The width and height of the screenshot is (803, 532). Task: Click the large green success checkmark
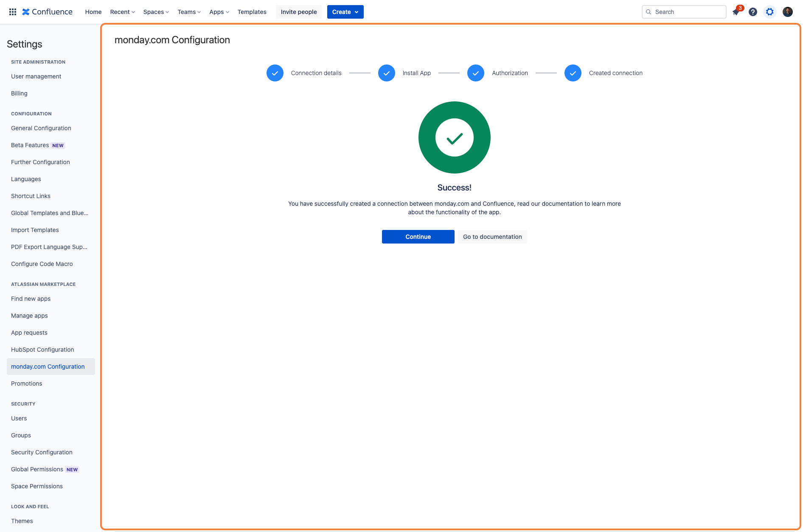pyautogui.click(x=455, y=137)
